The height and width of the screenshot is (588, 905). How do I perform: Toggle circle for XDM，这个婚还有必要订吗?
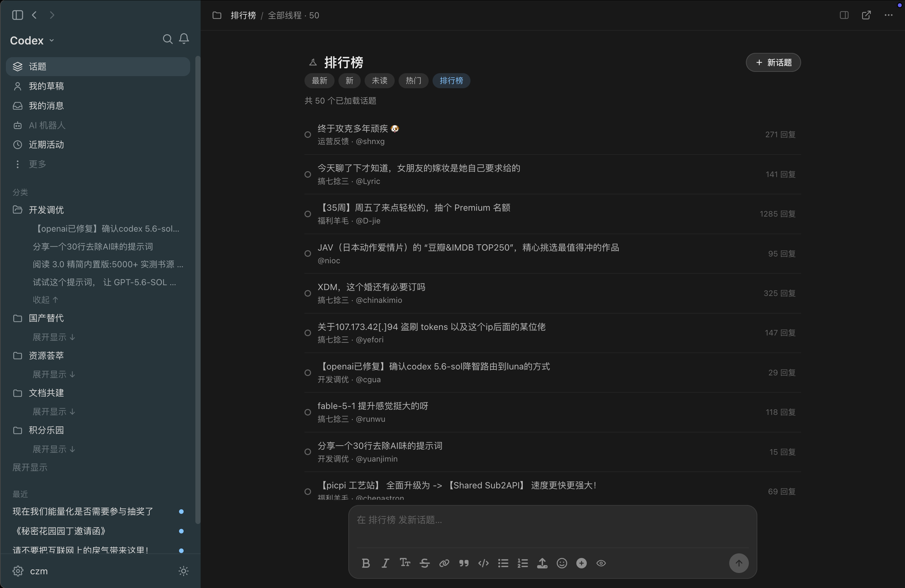pos(308,293)
